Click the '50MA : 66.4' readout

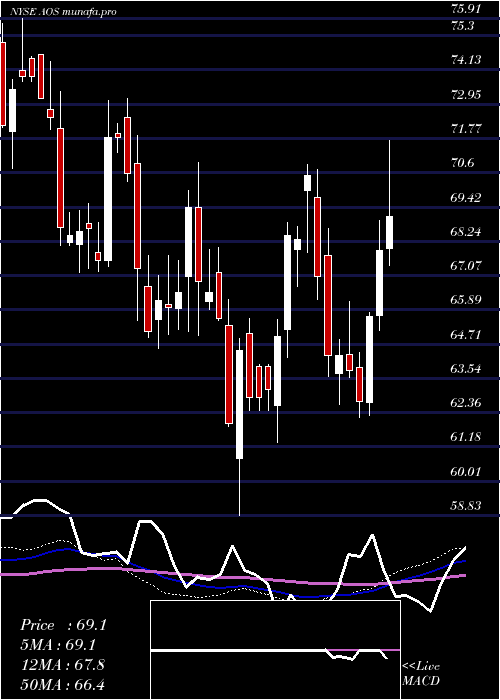[62, 684]
